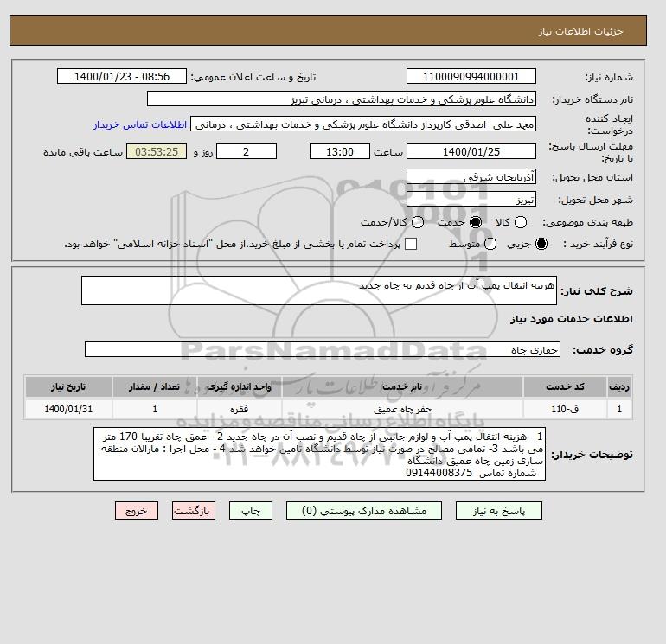
Task: Click the remaining time countdown 03:53:25
Action: point(157,151)
